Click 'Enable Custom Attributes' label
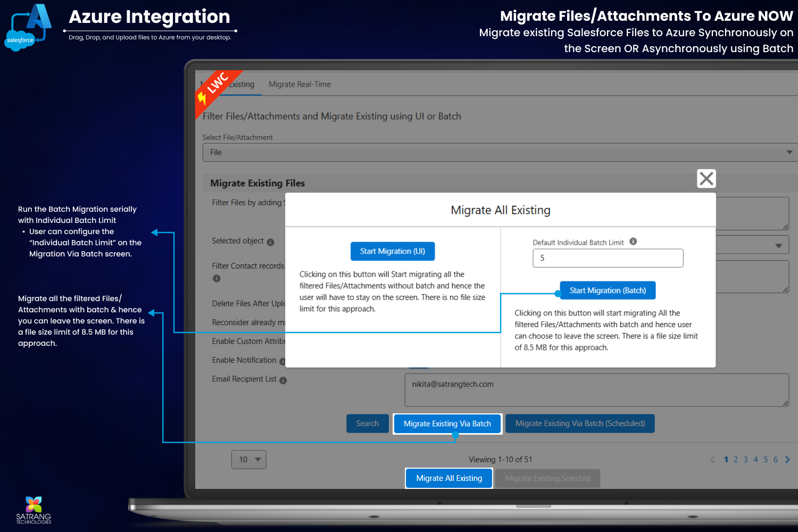Screen dimensions: 798x532 click(x=248, y=342)
